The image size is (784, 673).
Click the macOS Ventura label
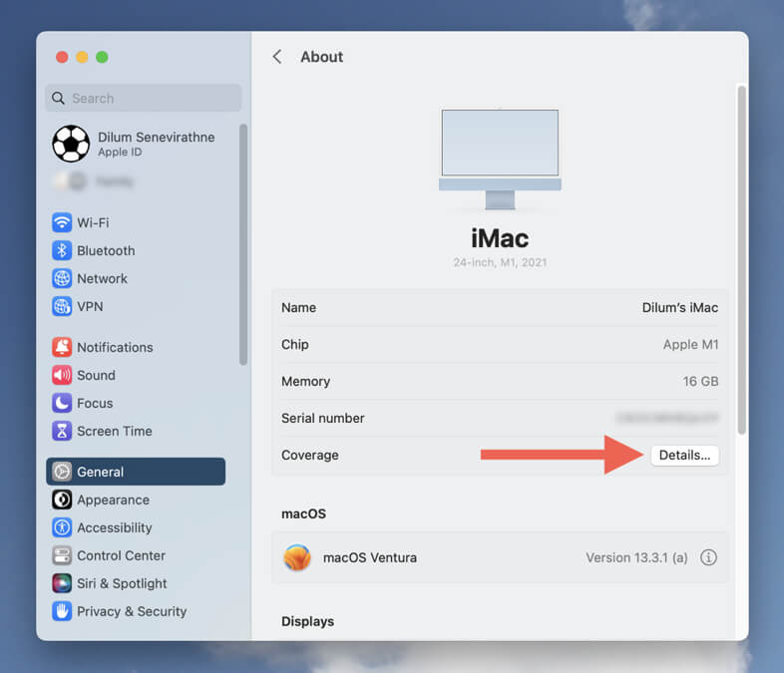click(369, 557)
